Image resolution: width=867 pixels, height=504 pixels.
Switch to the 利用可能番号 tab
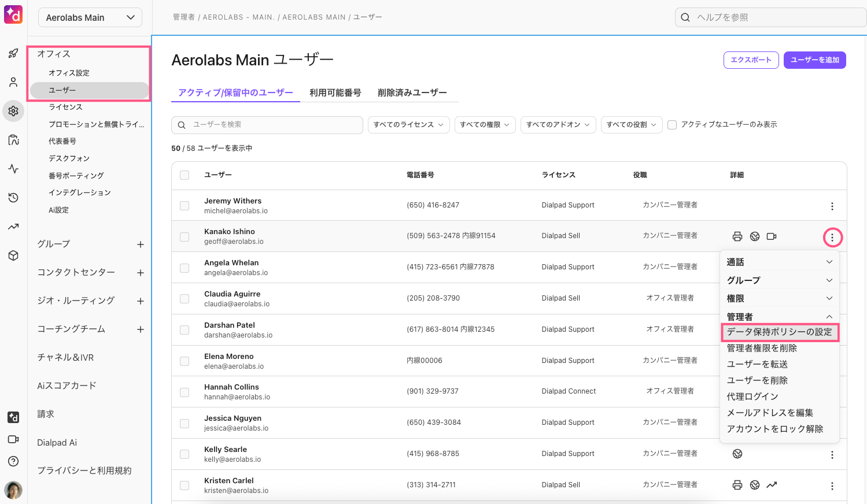coord(335,92)
